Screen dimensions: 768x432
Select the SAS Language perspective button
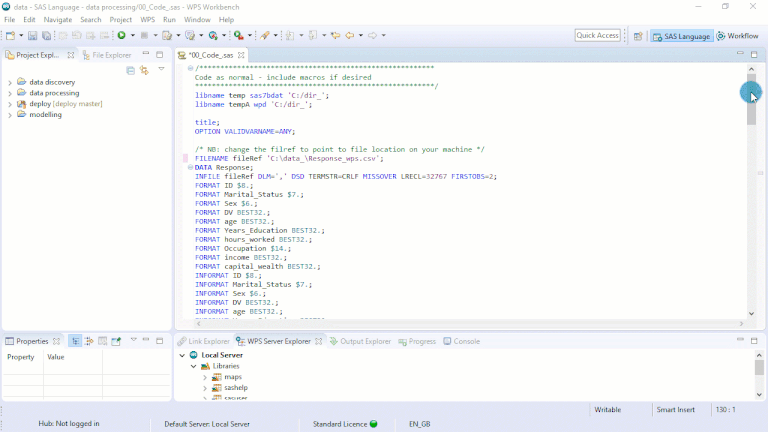681,36
